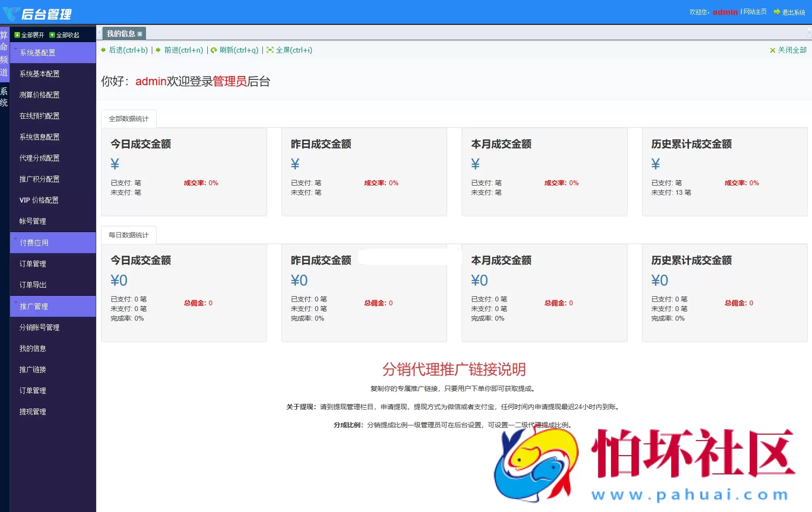Click the green arrow icon beside 退出系统
Image resolution: width=812 pixels, height=512 pixels.
[778, 11]
